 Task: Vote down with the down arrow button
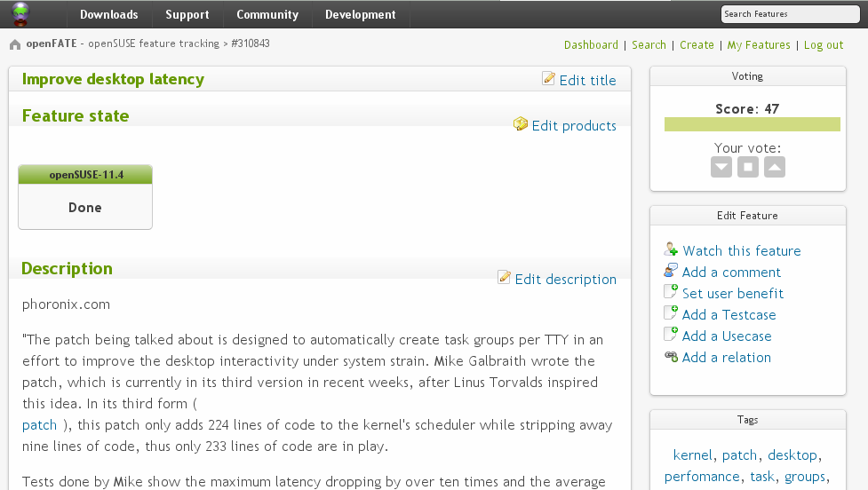(x=721, y=167)
